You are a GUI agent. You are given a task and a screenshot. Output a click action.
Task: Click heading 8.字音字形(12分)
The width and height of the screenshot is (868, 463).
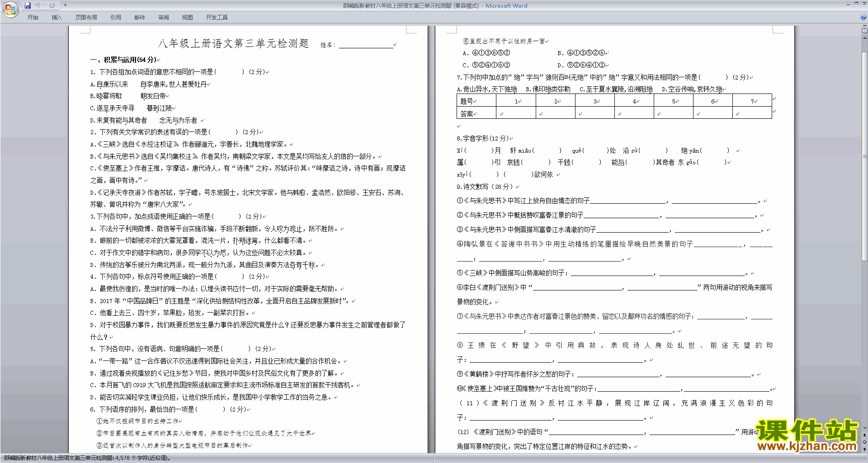[482, 138]
